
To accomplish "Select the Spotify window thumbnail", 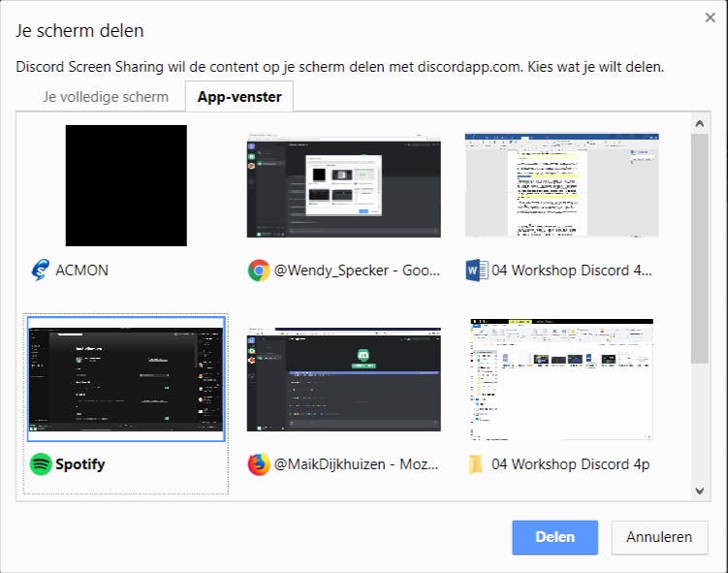I will pos(126,378).
